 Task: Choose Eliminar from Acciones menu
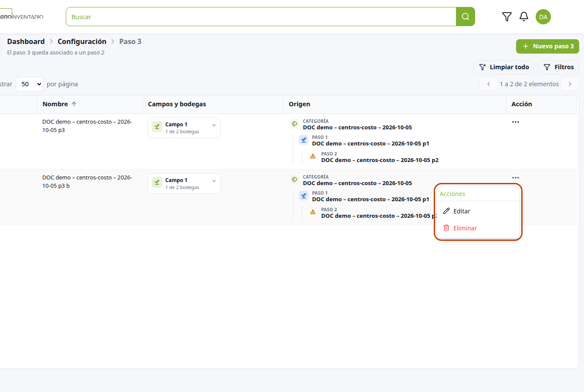478,228
